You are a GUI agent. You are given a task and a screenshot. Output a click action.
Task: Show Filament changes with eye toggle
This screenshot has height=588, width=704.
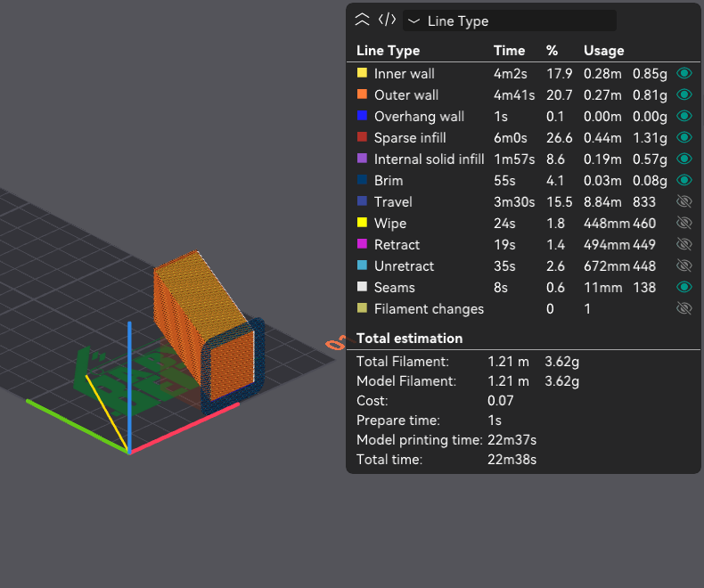coord(684,308)
